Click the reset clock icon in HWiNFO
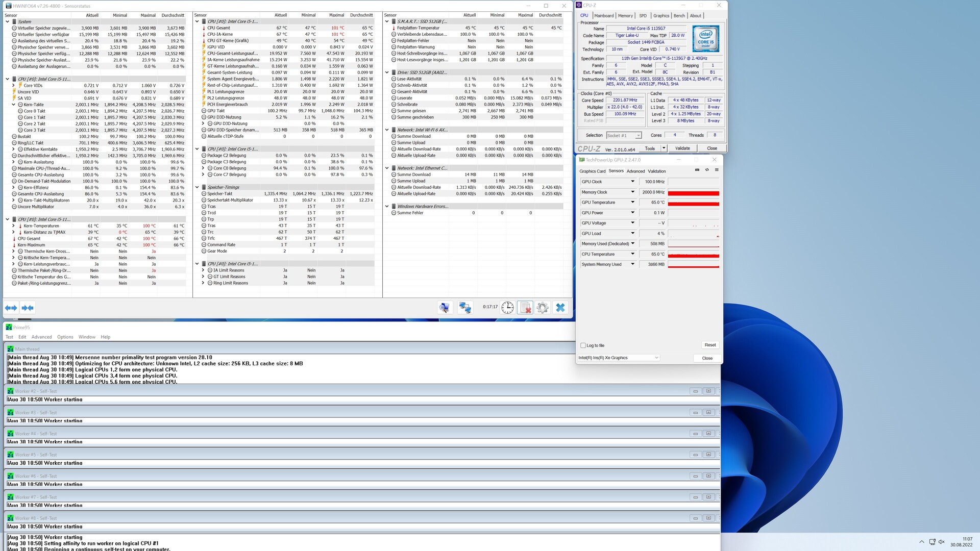 point(507,308)
